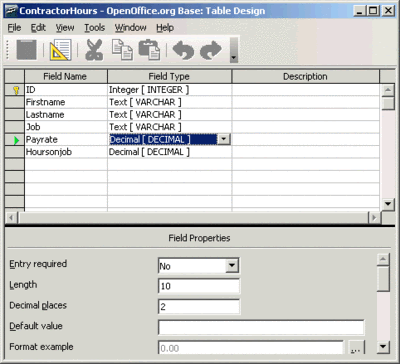Image resolution: width=400 pixels, height=364 pixels.
Task: Click the green row marker for Payrate
Action: (17, 140)
